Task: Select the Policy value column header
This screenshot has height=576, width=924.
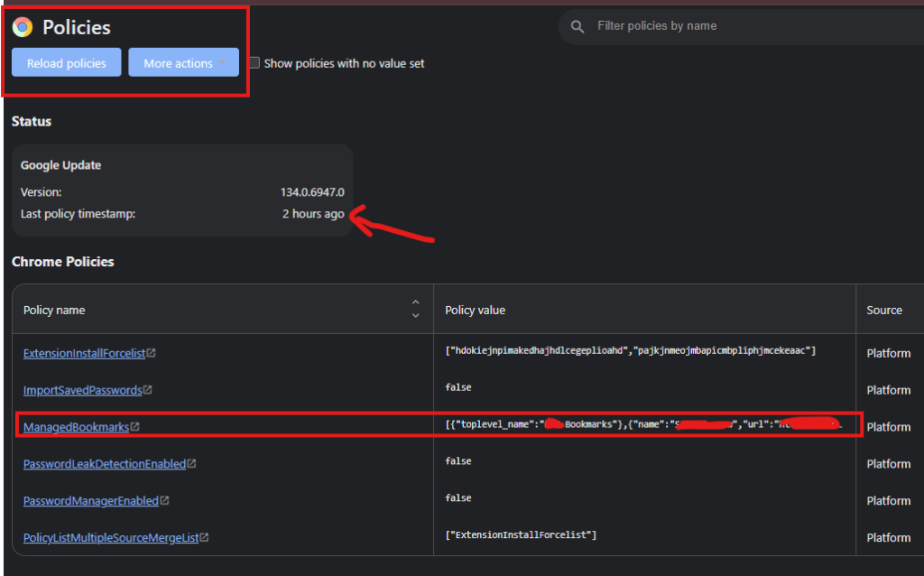Action: coord(475,309)
